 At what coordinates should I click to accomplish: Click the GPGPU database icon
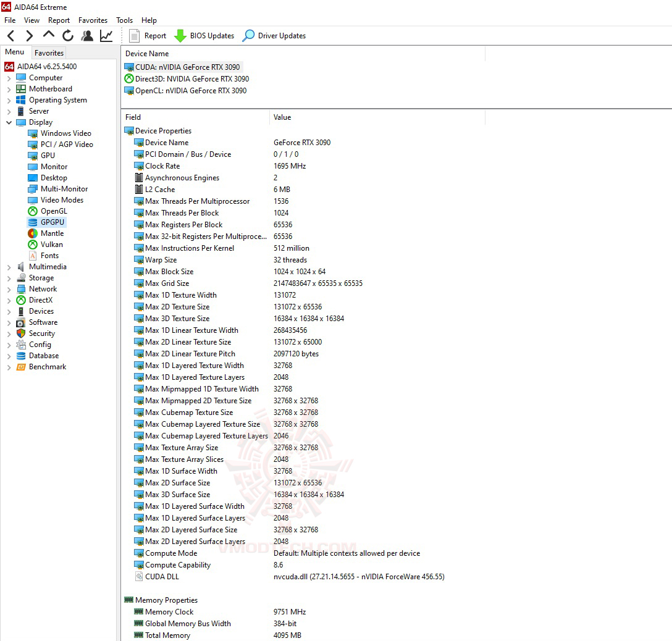click(x=33, y=222)
